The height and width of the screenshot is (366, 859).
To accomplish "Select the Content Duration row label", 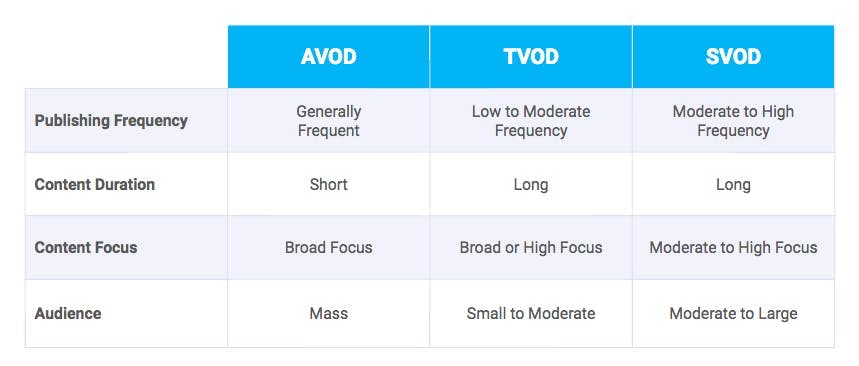I will point(95,184).
